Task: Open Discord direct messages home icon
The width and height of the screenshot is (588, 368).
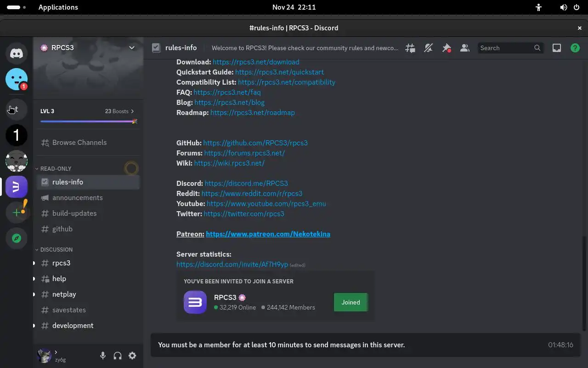Action: (x=17, y=53)
